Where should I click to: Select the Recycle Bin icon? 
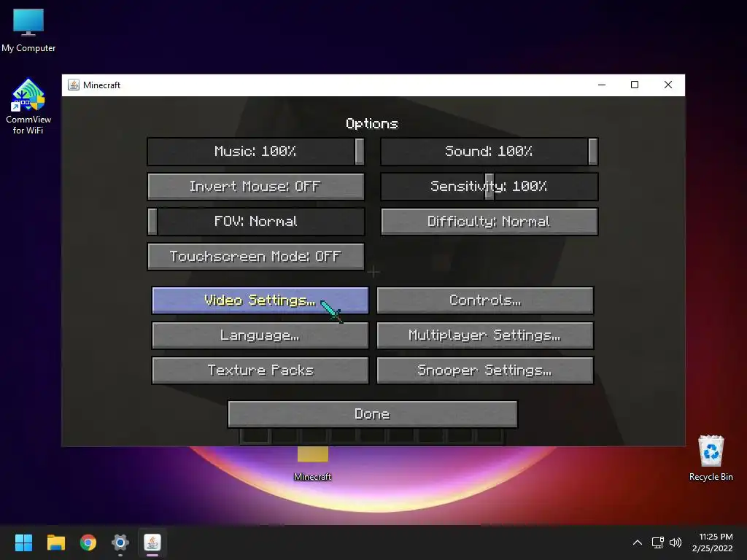pyautogui.click(x=711, y=458)
